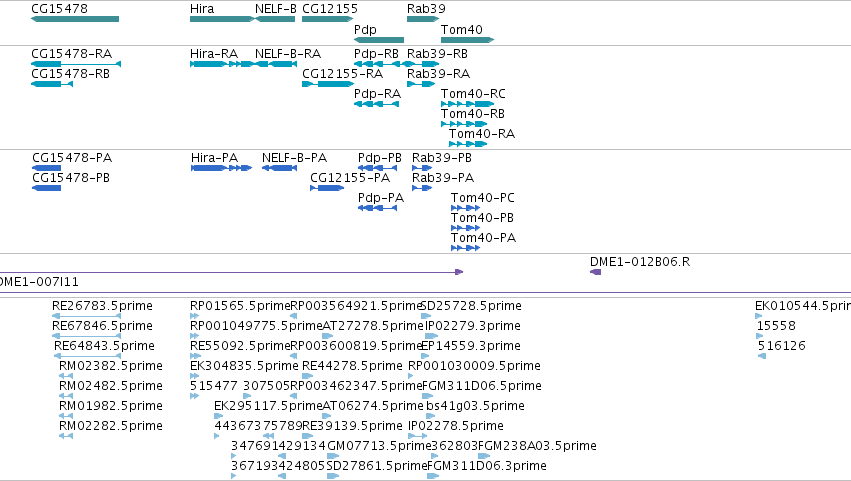This screenshot has width=851, height=481.
Task: Click the Hira-RA transcript label
Action: click(x=214, y=54)
